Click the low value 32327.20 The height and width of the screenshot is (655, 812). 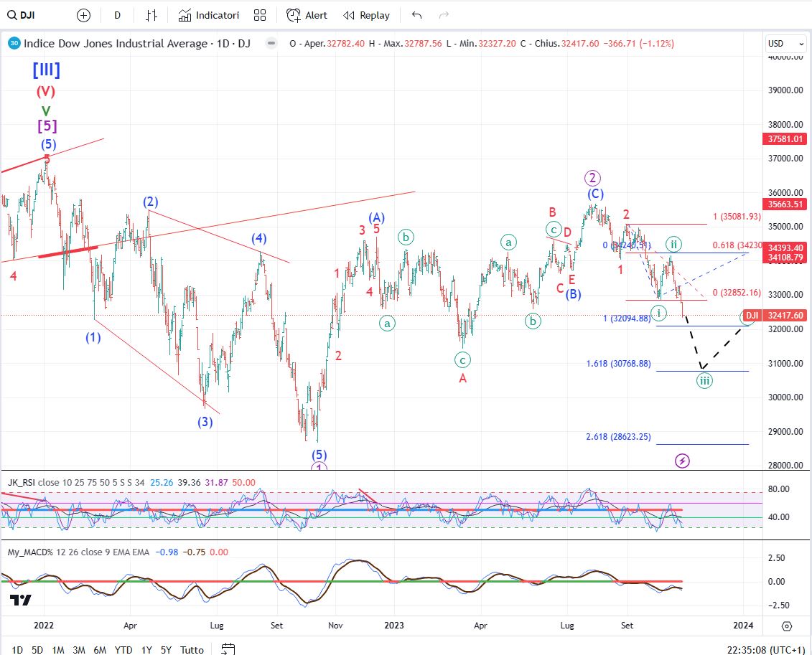[x=497, y=44]
